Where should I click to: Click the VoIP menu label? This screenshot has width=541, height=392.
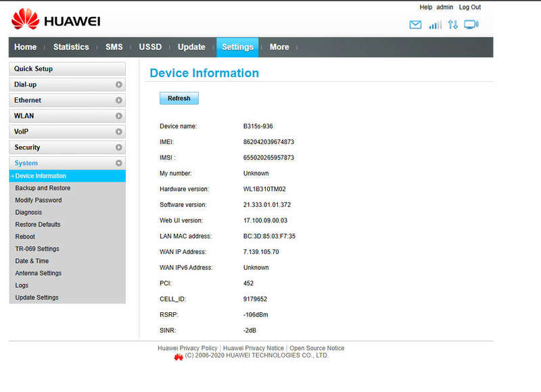click(x=21, y=132)
